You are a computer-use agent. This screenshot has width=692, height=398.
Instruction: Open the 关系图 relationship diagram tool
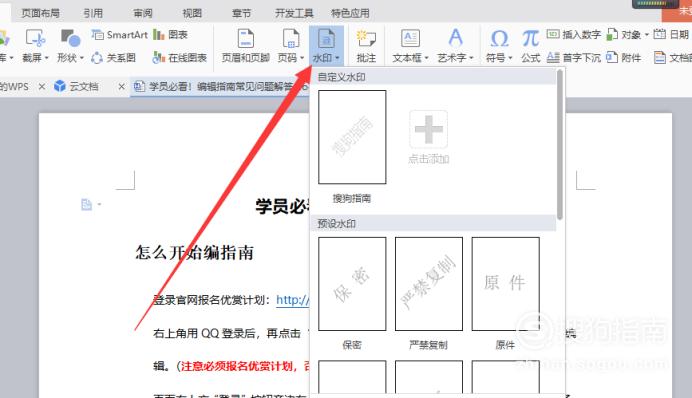(113, 57)
